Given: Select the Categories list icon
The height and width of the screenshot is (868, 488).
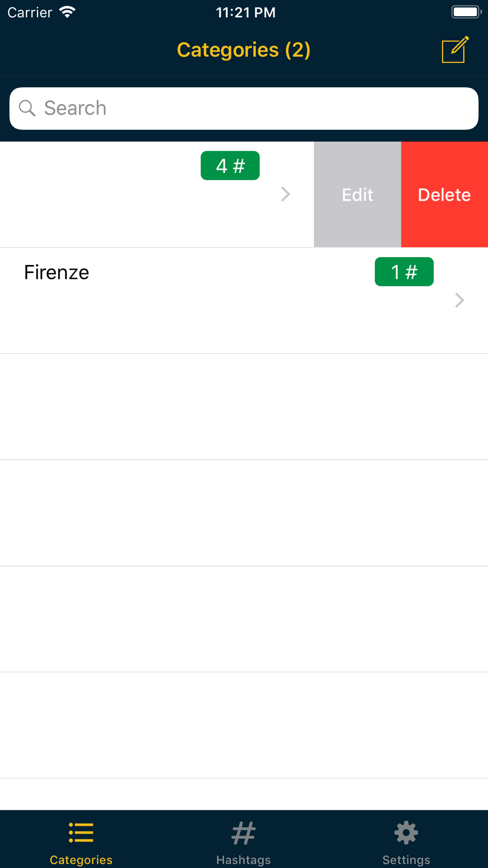Looking at the screenshot, I should click(81, 833).
